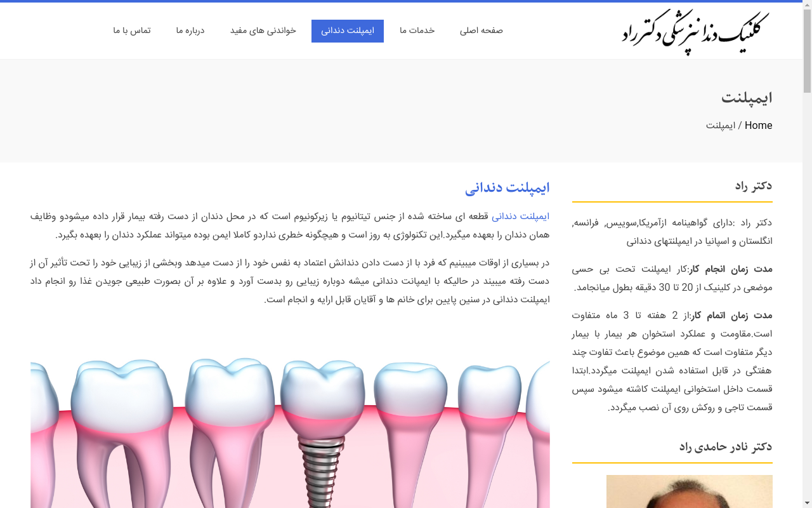Image resolution: width=812 pixels, height=508 pixels.
Task: Go to the خدمات ما page
Action: 417,30
